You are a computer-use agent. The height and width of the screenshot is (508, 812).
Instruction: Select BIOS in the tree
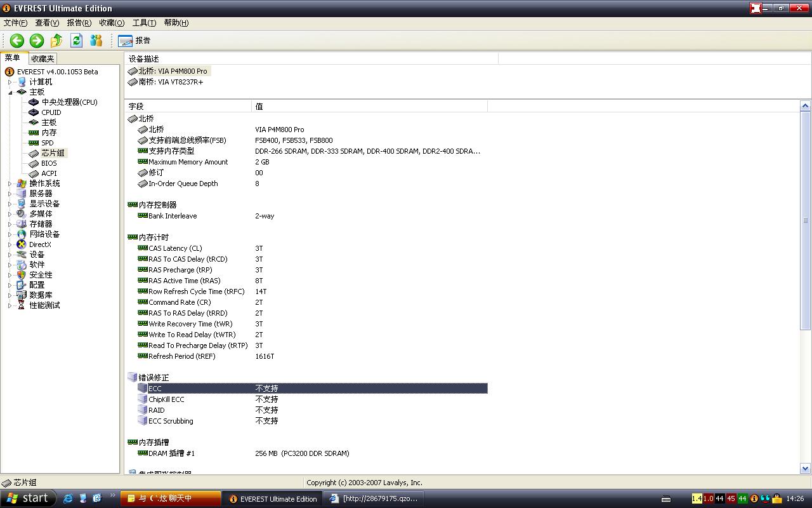(49, 163)
